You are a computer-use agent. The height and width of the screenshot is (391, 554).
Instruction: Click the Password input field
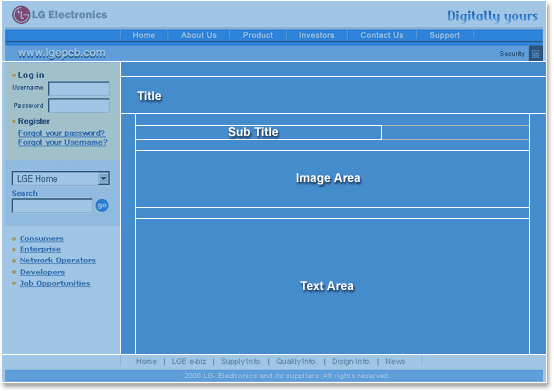click(x=79, y=106)
